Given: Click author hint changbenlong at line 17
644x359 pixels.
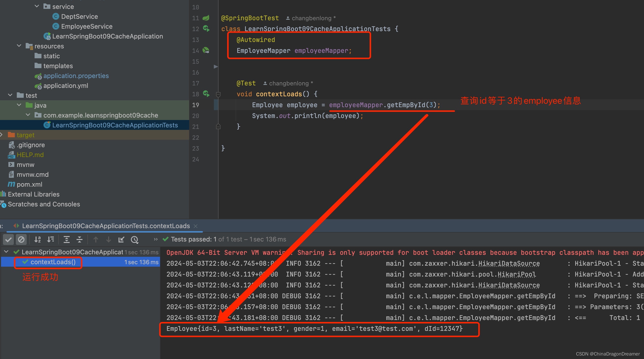Looking at the screenshot, I should click(288, 83).
